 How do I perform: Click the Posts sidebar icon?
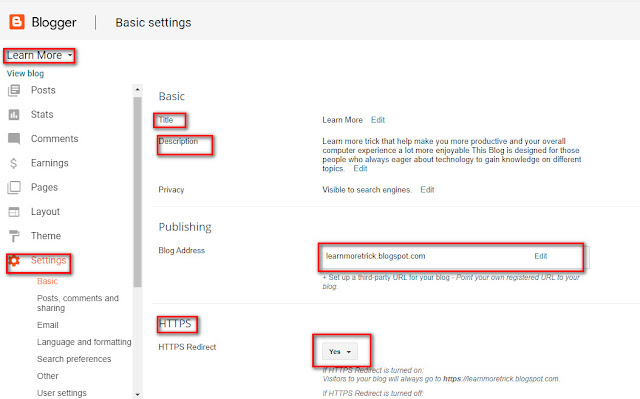14,90
